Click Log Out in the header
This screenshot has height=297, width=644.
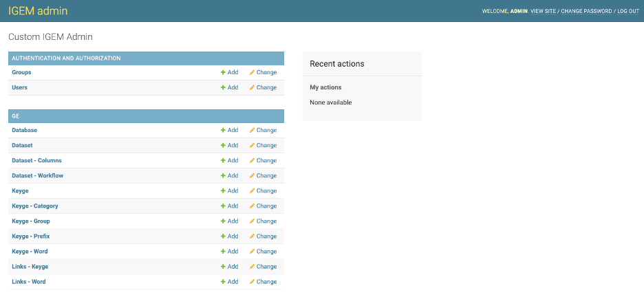tap(628, 11)
